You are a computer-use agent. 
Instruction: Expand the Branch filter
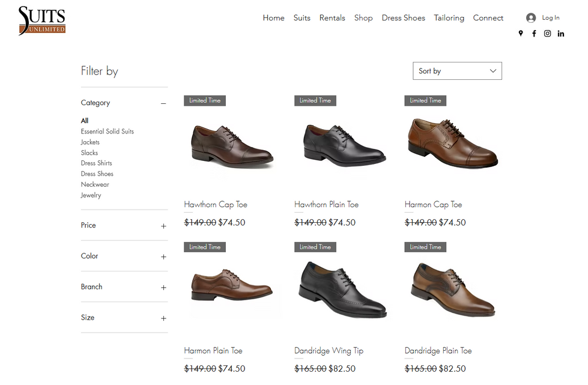point(163,287)
